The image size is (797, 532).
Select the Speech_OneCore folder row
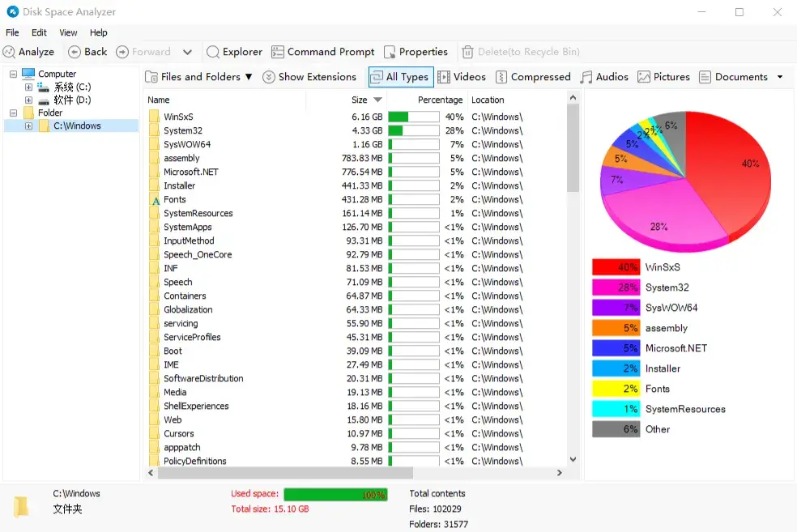356,254
